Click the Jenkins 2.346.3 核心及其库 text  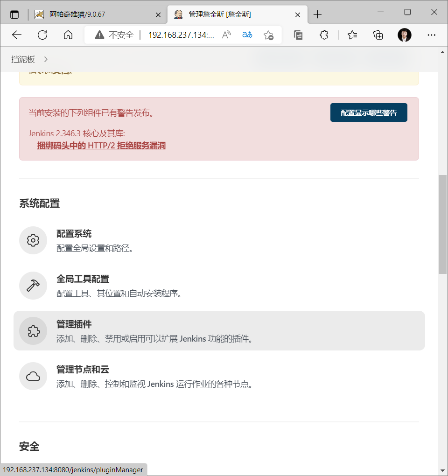(77, 133)
